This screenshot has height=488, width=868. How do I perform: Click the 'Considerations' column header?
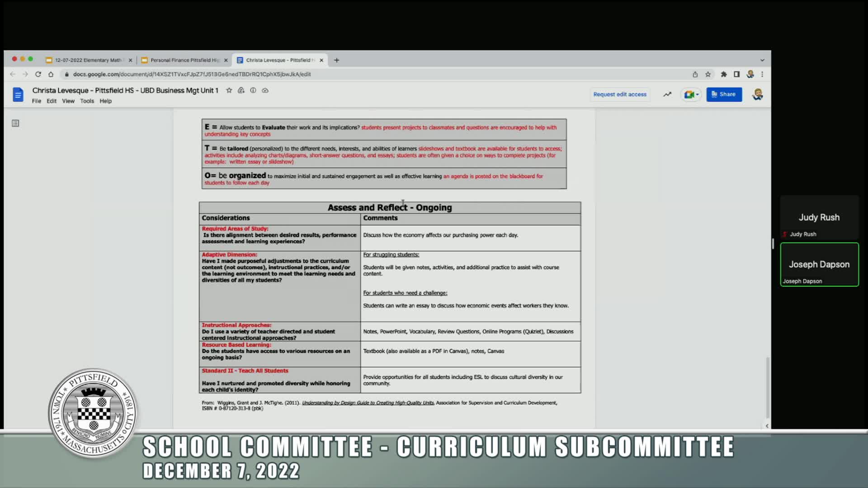[x=226, y=218]
